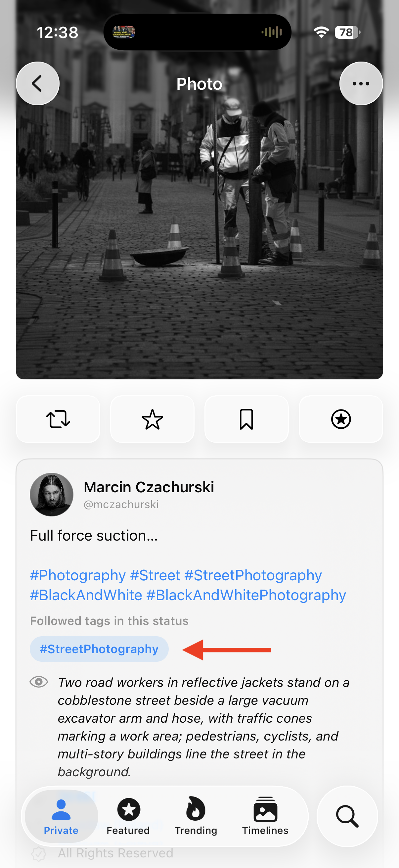Open the #BlackAndWhitePhotography hashtag
The width and height of the screenshot is (399, 868).
pyautogui.click(x=246, y=595)
